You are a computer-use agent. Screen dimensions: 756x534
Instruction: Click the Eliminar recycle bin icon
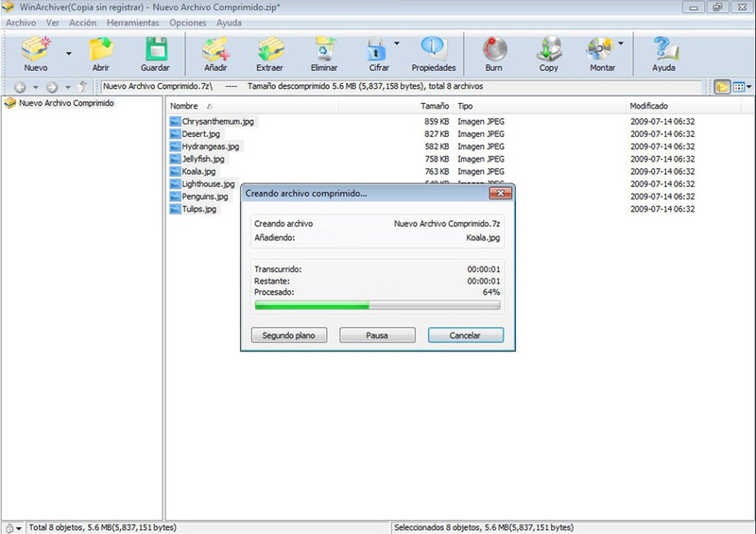(324, 49)
